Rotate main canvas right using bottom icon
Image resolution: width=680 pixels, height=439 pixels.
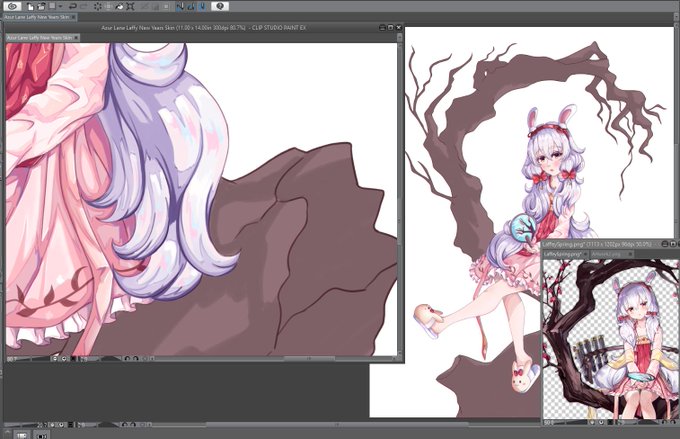tap(133, 425)
